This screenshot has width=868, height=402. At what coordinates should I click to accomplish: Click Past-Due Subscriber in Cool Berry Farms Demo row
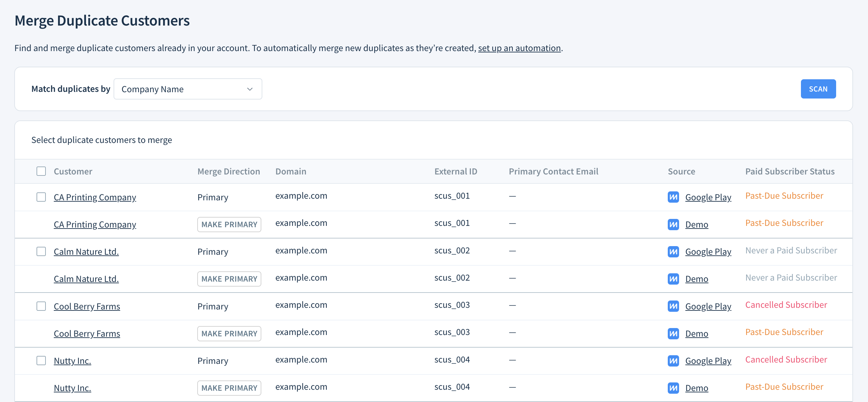784,332
